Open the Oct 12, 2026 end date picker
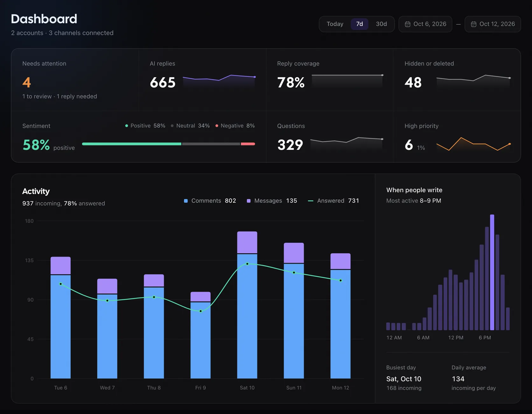 click(x=493, y=24)
